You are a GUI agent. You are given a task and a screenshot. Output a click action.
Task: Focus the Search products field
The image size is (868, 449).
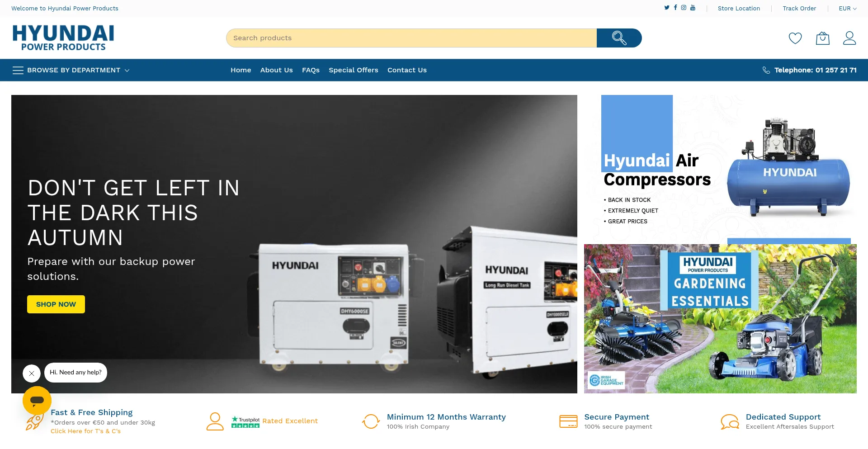click(411, 38)
